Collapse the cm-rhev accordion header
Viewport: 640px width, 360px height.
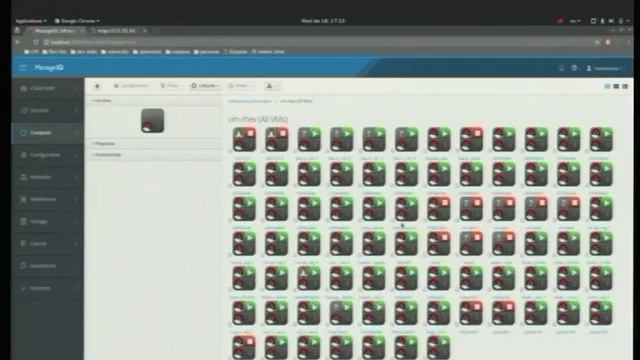(154, 100)
